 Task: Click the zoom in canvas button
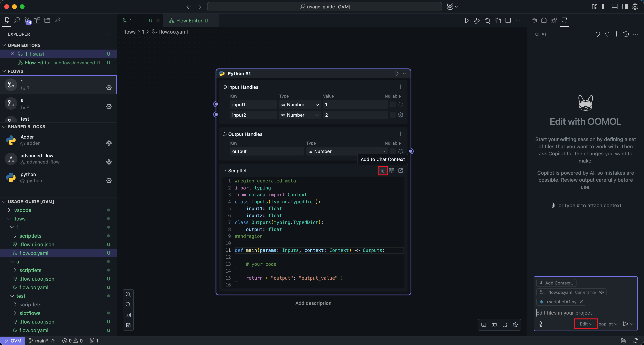tap(128, 294)
